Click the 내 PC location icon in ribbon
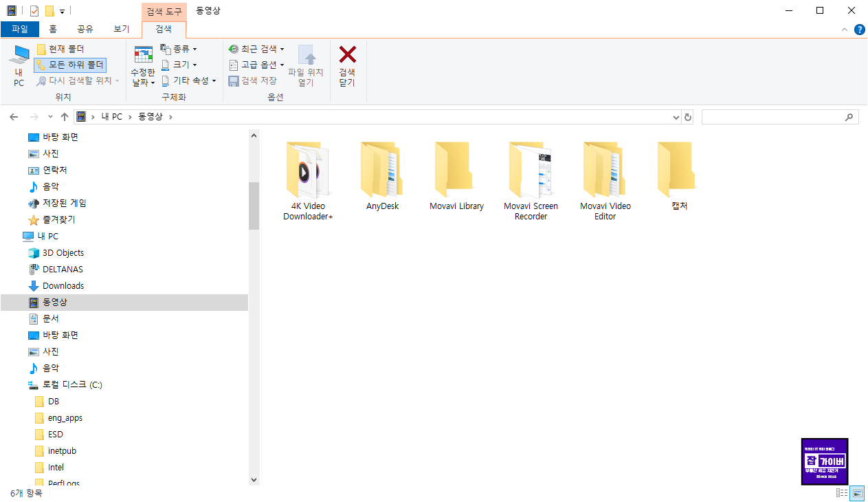The width and height of the screenshot is (868, 502). pos(19,66)
